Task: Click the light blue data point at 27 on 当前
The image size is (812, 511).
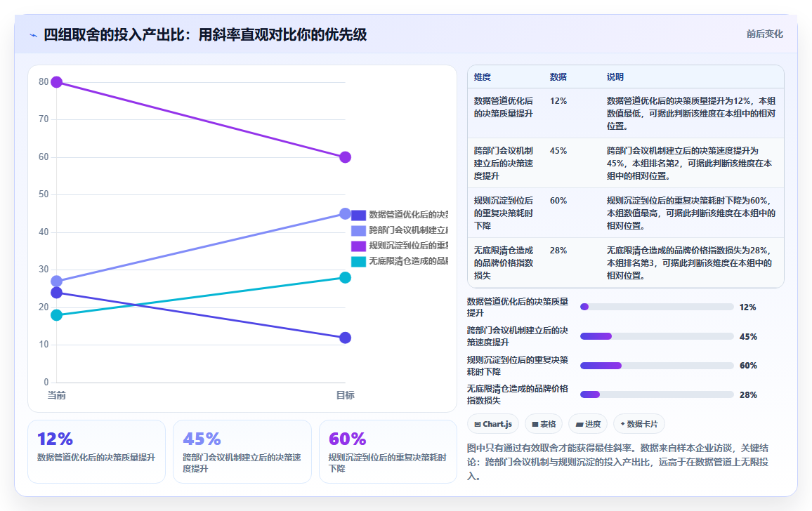Action: tap(57, 281)
